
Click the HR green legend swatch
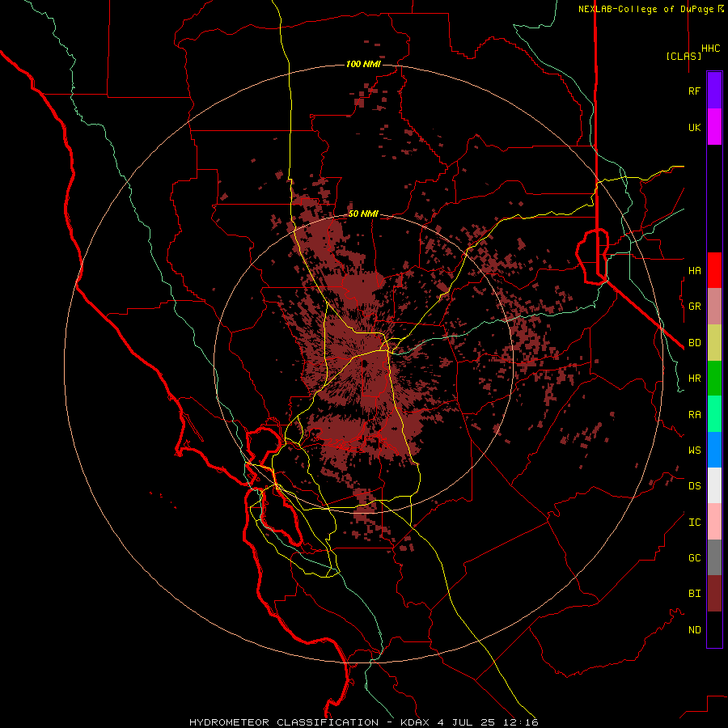[714, 379]
